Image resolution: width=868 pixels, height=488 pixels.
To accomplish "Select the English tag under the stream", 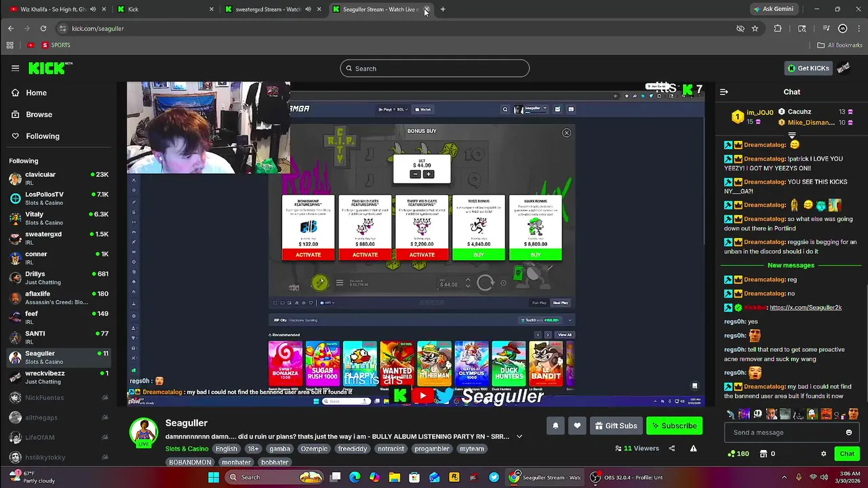I will pyautogui.click(x=226, y=449).
